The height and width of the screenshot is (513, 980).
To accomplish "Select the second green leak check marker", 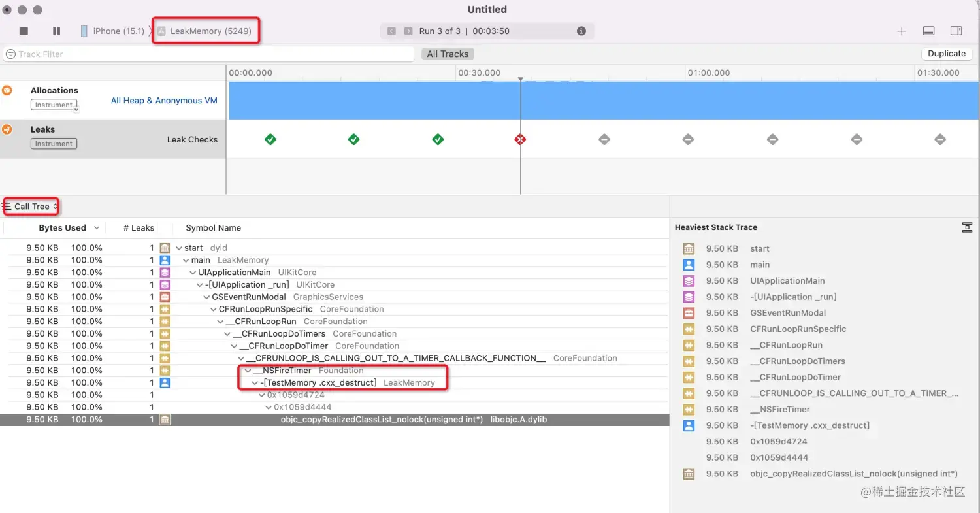I will click(x=353, y=139).
